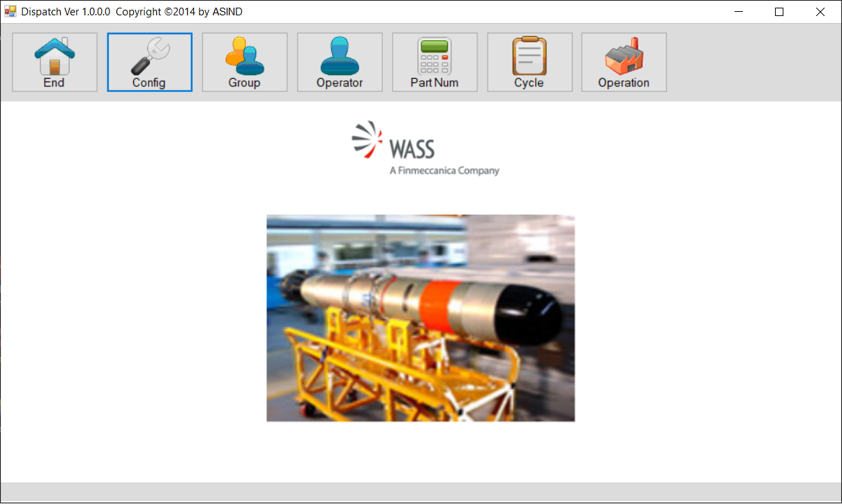The width and height of the screenshot is (842, 504).
Task: Maximize the Dispatch window
Action: coord(779,12)
